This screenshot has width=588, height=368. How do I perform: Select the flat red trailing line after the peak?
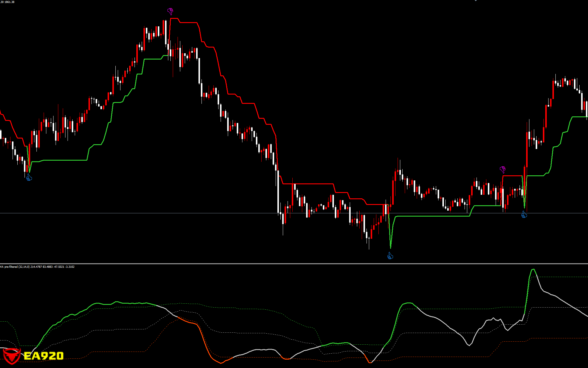(x=188, y=22)
